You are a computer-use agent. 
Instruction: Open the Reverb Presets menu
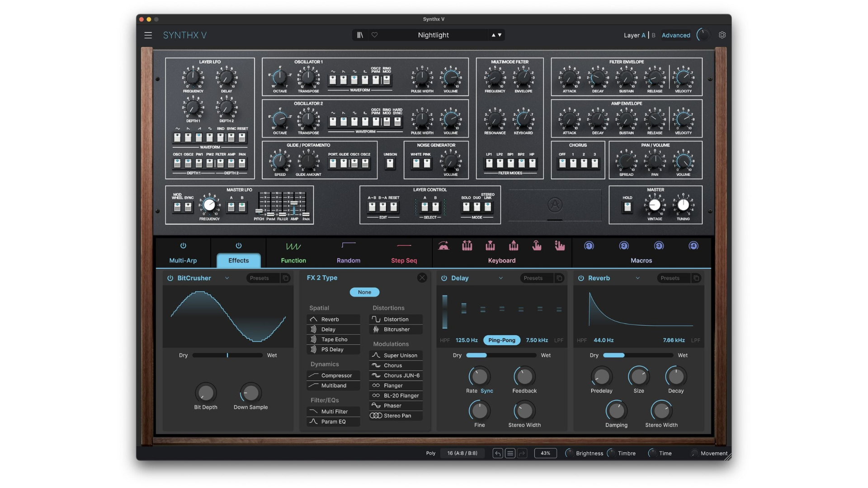tap(673, 278)
